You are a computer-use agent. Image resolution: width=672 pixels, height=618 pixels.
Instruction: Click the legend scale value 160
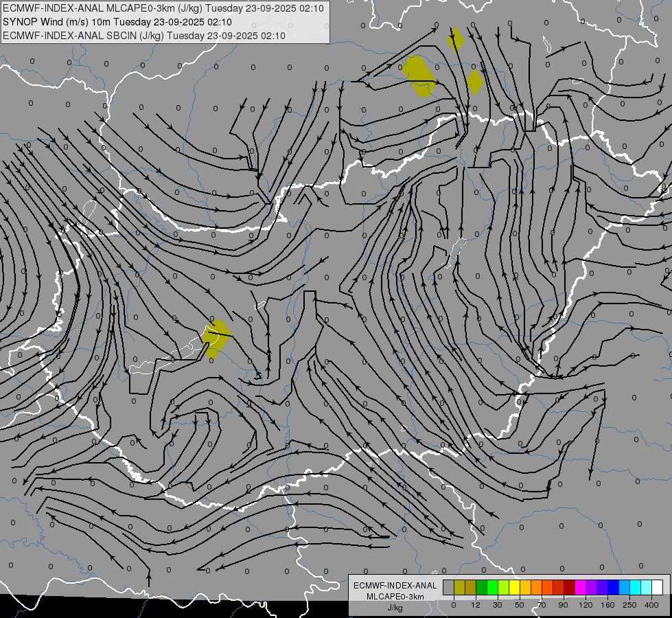point(607,605)
